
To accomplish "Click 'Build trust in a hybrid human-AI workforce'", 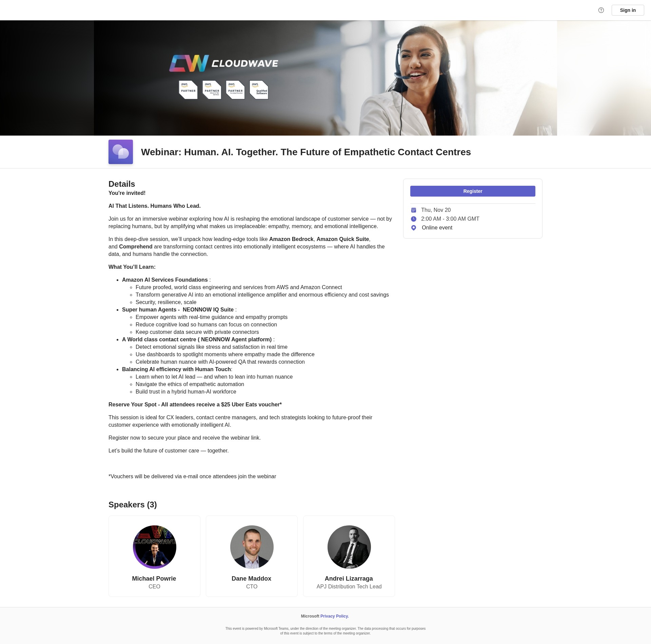I will pos(186,392).
